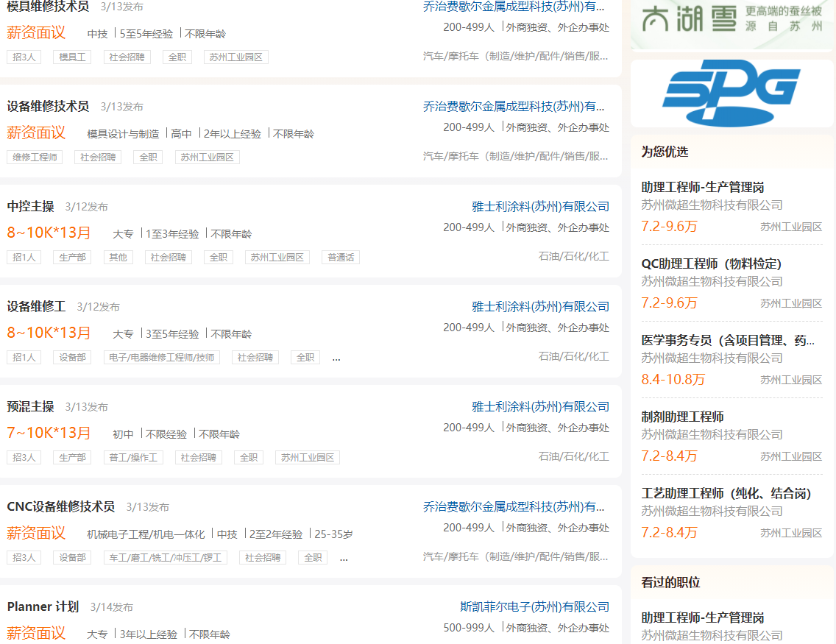
Task: Open the Planner 计划 job posting
Action: tap(43, 606)
